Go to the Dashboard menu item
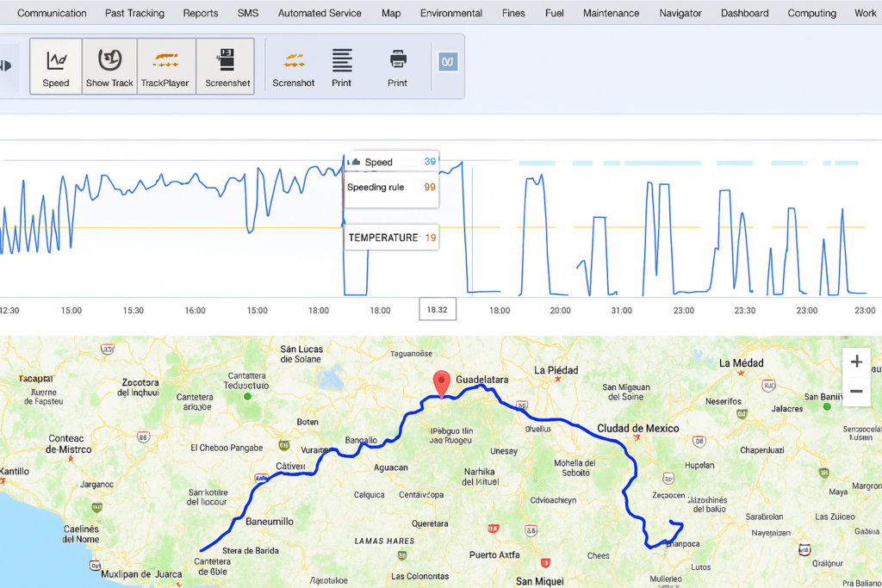 [744, 13]
